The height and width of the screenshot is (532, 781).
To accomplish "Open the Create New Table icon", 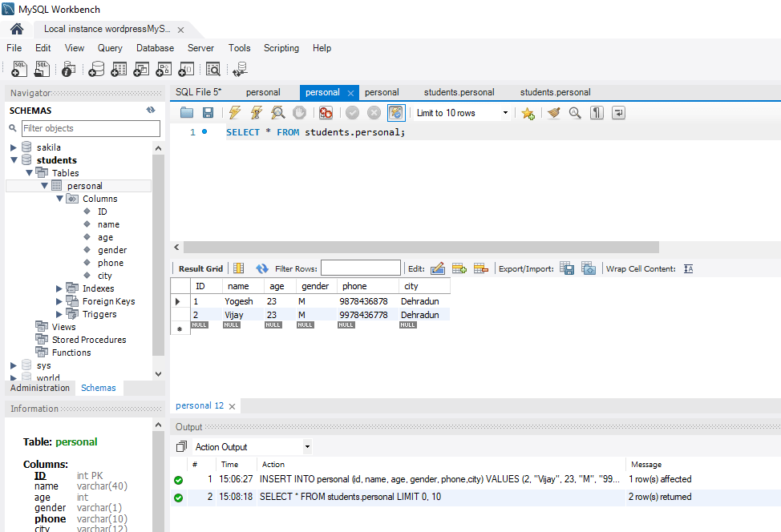I will [x=118, y=69].
